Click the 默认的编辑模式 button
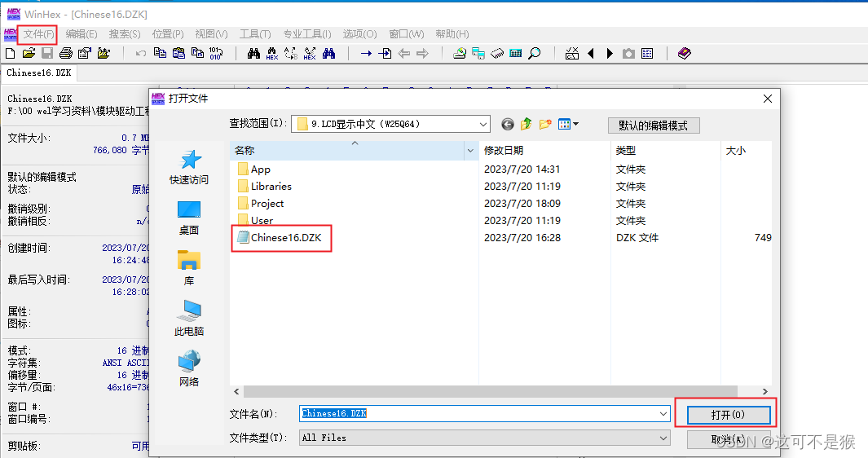 point(653,126)
